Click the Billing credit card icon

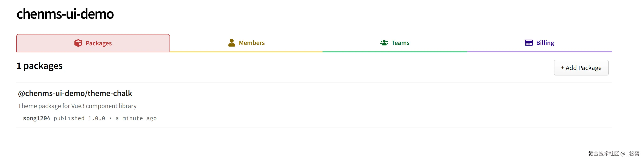(x=528, y=43)
